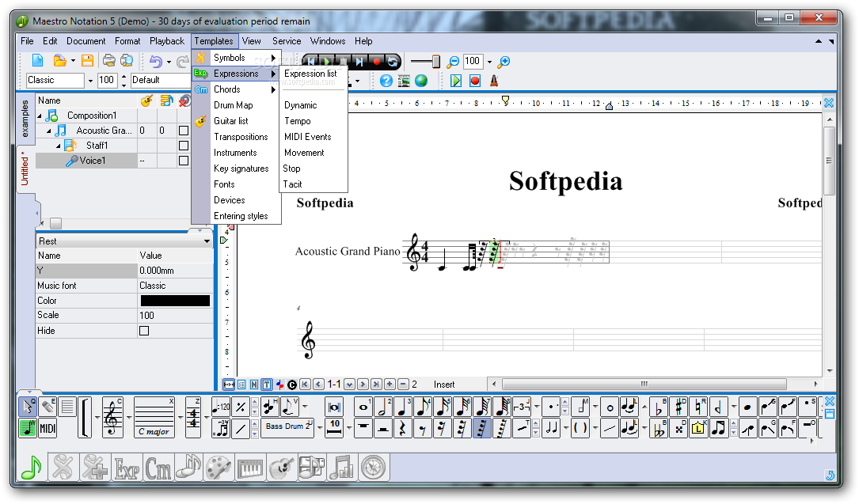Tick the checkbox in the Staff1 row
The image size is (859, 504).
(184, 146)
